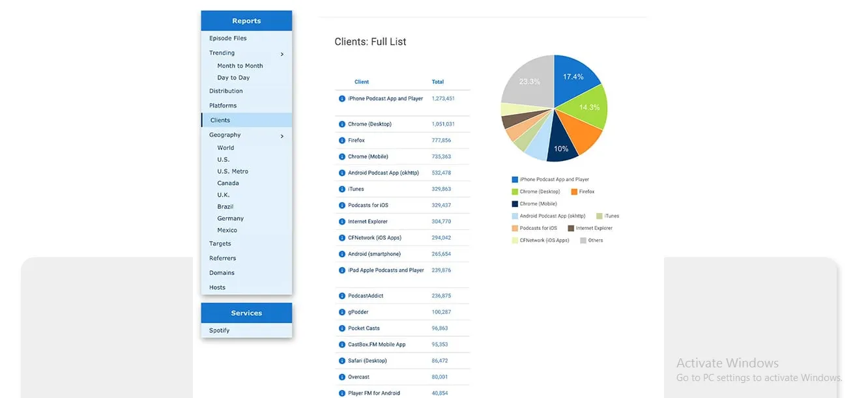Open Trending report
The image size is (868, 398).
point(222,53)
